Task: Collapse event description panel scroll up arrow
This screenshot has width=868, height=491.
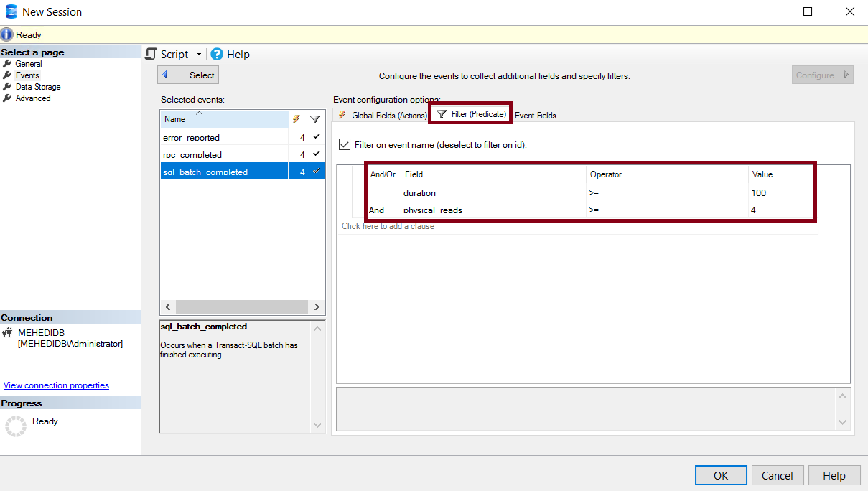Action: click(x=318, y=329)
